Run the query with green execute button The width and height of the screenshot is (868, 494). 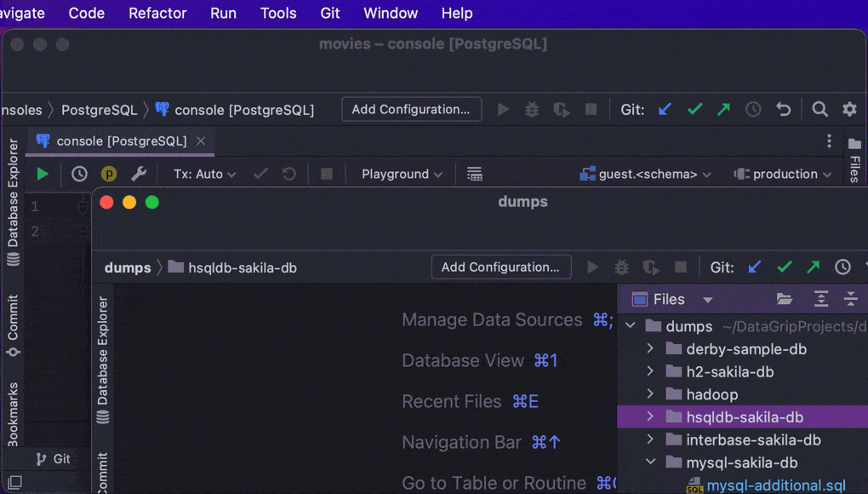[x=43, y=174]
